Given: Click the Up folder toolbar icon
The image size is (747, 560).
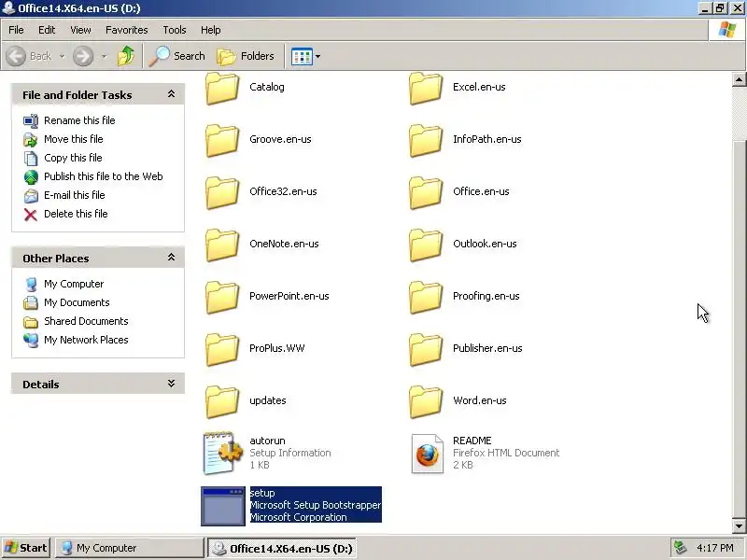Looking at the screenshot, I should tap(126, 56).
